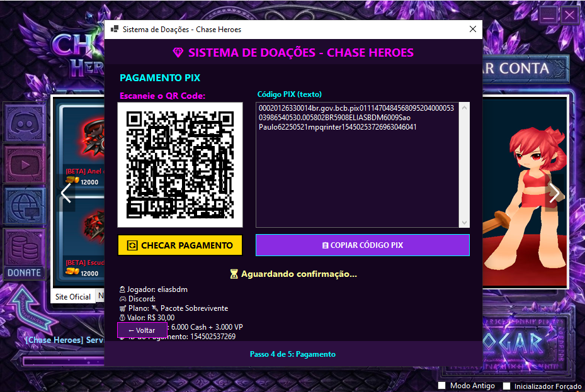Switch to the Site Oficial tab
Image resolution: width=585 pixels, height=392 pixels.
tap(73, 296)
